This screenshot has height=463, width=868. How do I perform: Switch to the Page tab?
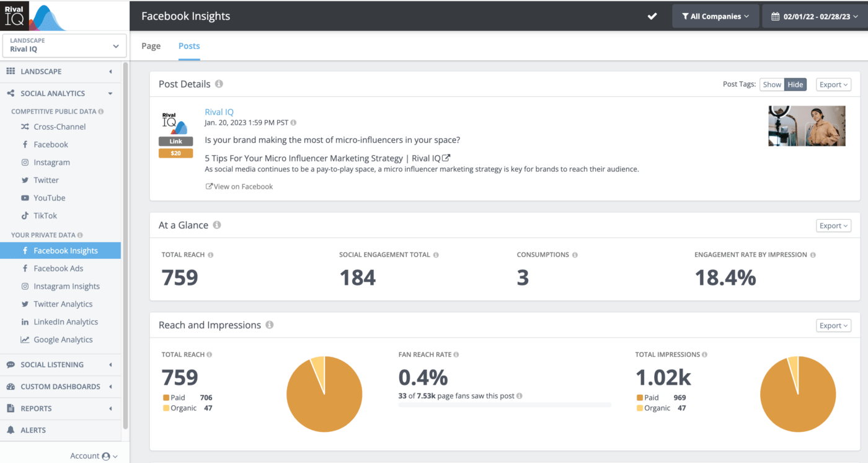click(151, 46)
